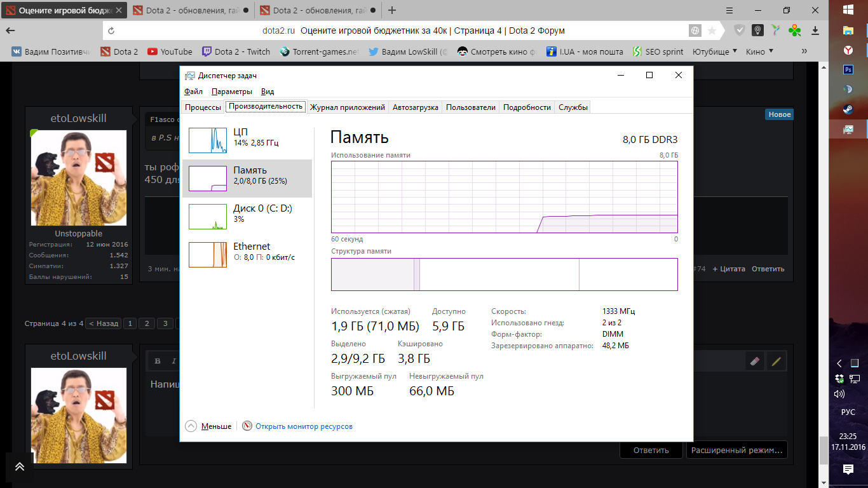Show more bookmarks with the » chevron

tap(804, 51)
